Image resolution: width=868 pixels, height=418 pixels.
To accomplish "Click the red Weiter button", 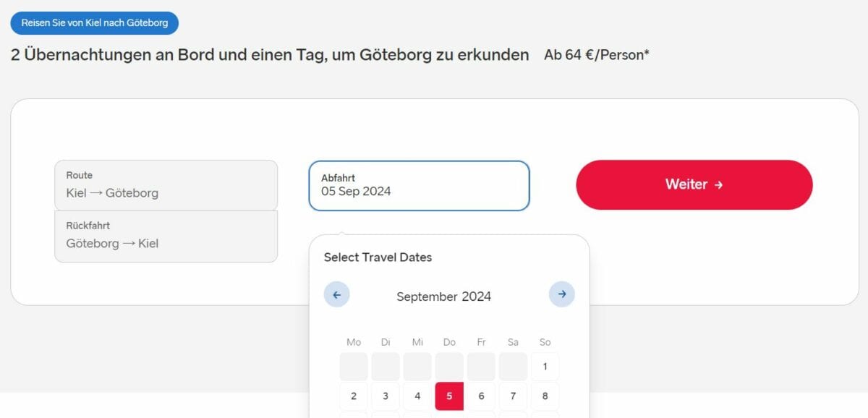I will [694, 185].
